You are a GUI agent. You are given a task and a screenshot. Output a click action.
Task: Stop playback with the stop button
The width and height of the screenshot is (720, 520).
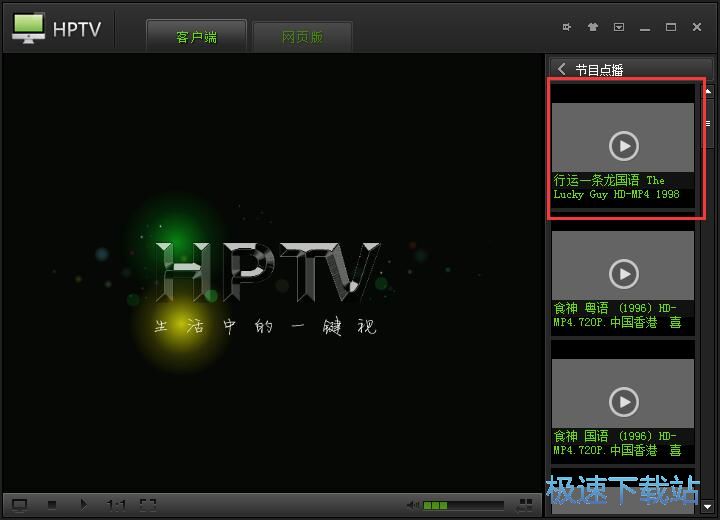tap(52, 505)
